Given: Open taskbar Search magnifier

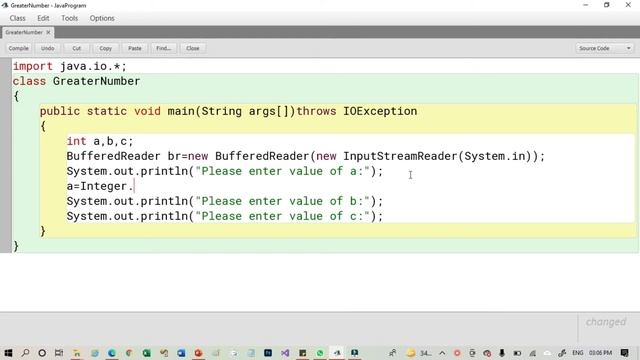Looking at the screenshot, I should pyautogui.click(x=25, y=353).
